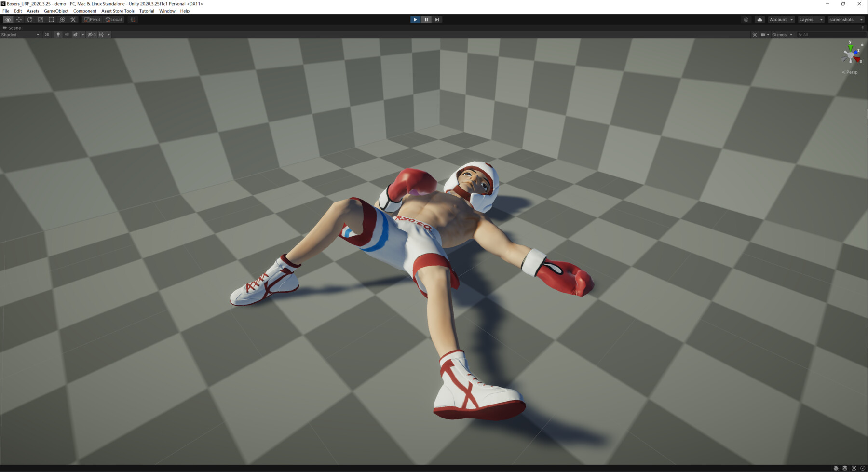The width and height of the screenshot is (868, 472).
Task: Open the Account menu
Action: pos(780,19)
